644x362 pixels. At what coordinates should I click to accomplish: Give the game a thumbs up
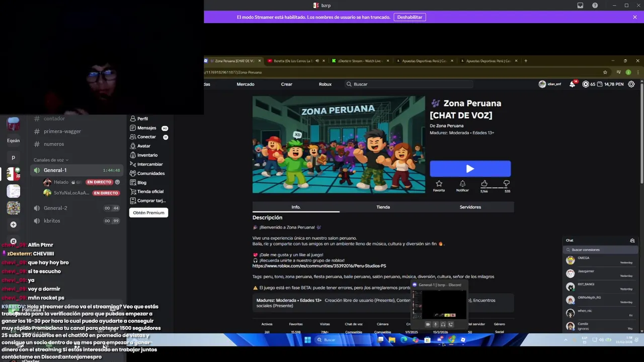(x=484, y=184)
